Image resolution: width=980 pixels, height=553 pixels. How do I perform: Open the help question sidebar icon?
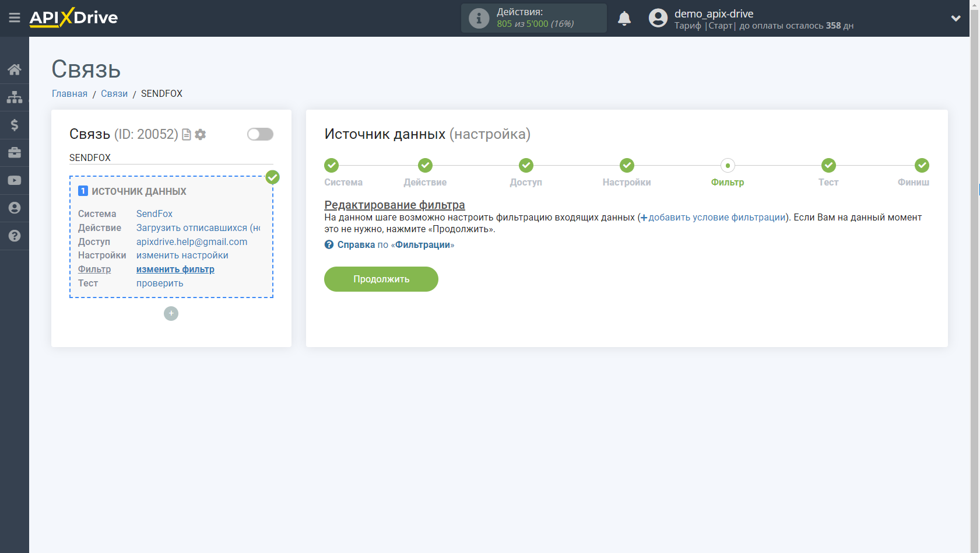[15, 236]
